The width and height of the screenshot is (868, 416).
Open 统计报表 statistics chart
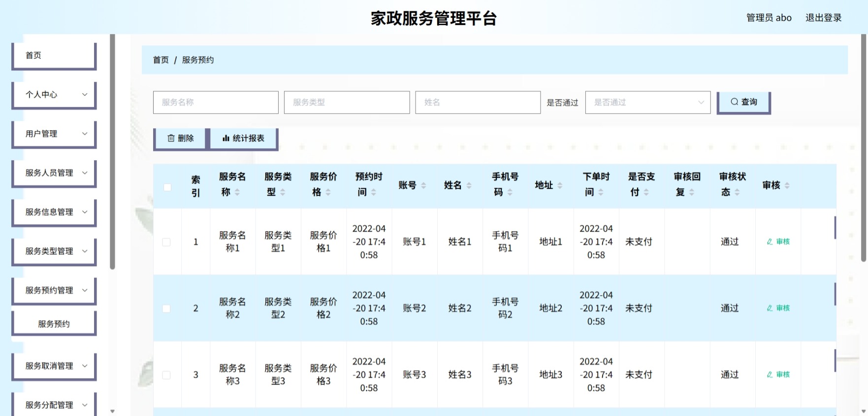point(244,139)
